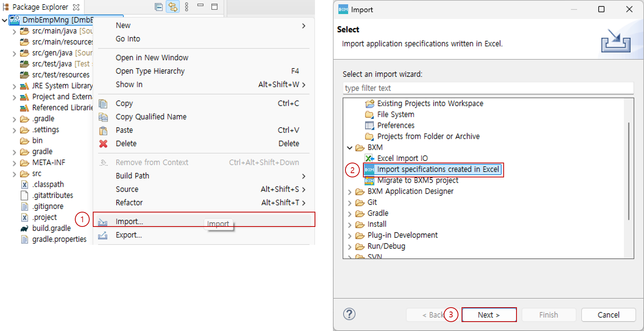Minimize the Package Explorer panel
The height and width of the screenshot is (331, 644).
[200, 5]
